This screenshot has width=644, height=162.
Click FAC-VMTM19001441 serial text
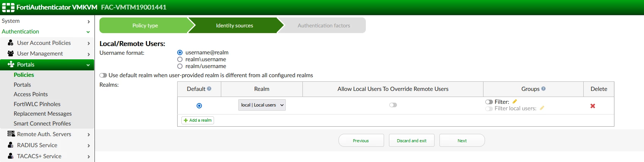click(x=134, y=7)
